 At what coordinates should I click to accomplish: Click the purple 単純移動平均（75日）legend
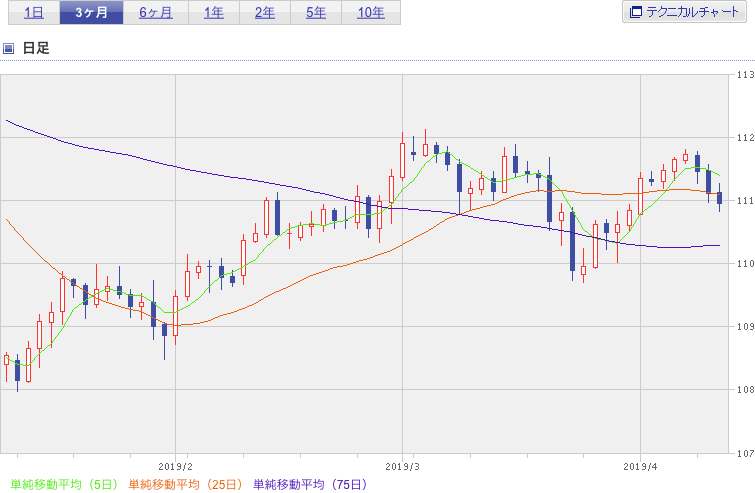click(x=310, y=484)
